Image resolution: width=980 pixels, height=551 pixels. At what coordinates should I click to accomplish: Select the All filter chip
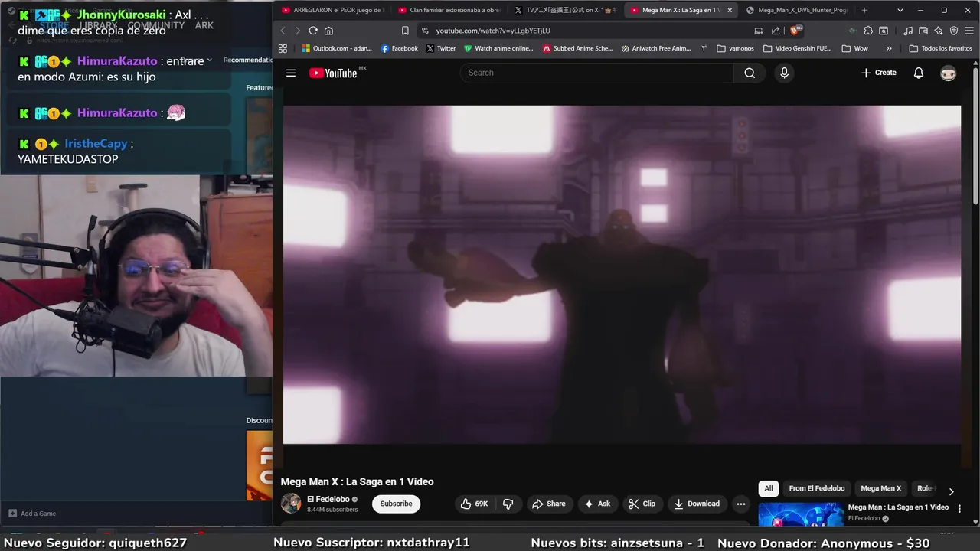tap(769, 488)
